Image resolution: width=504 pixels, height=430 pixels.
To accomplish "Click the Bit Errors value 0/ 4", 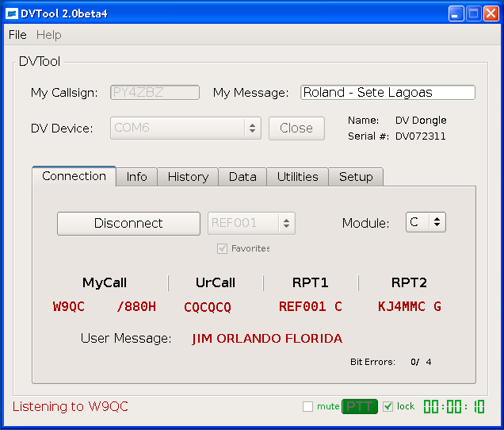I will (x=421, y=362).
